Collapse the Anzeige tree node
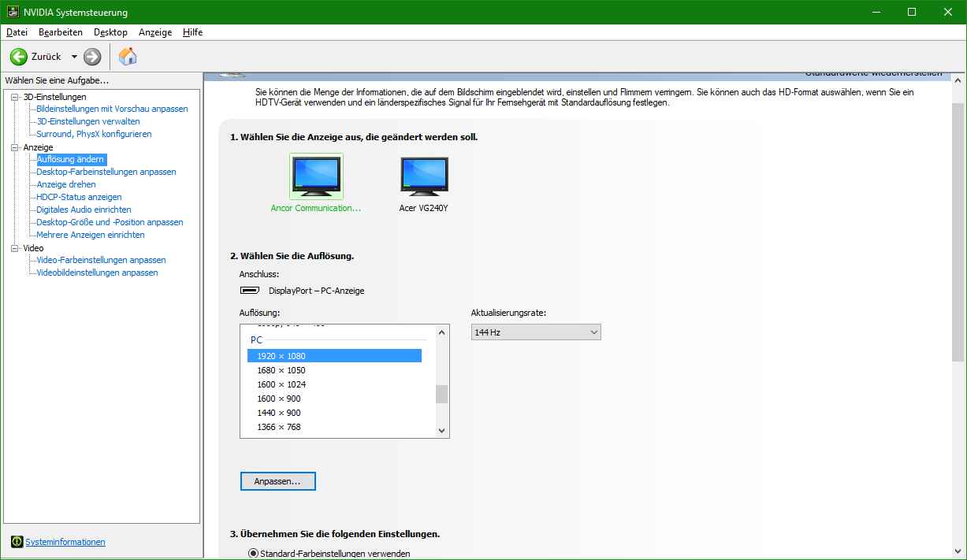Image resolution: width=967 pixels, height=560 pixels. click(14, 147)
